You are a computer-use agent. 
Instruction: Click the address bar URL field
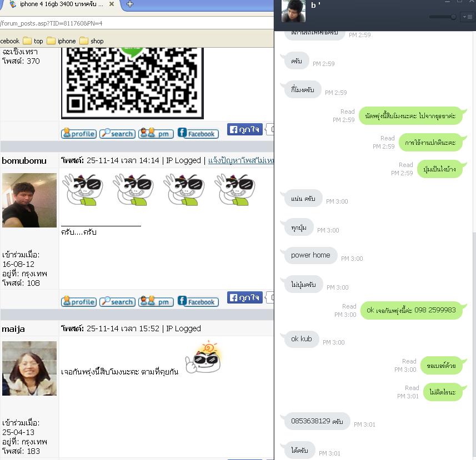pyautogui.click(x=137, y=23)
